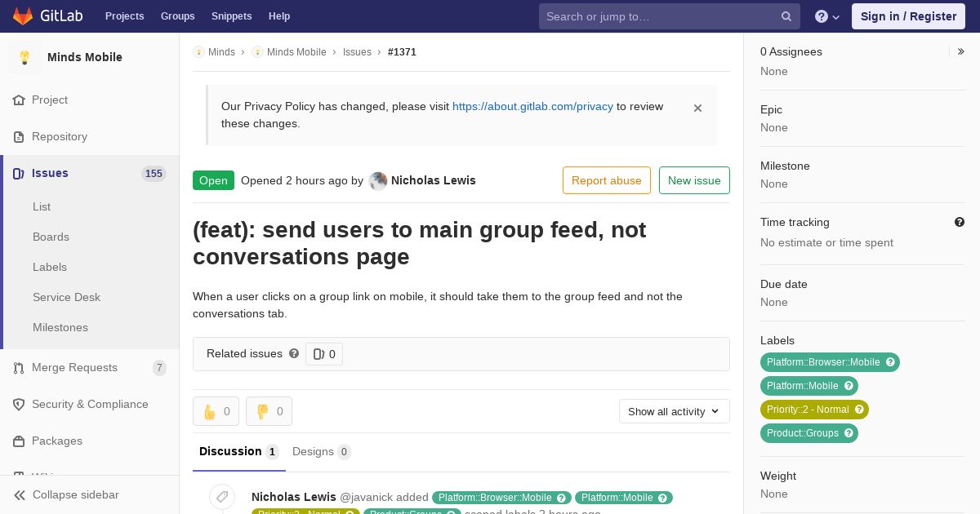980x514 pixels.
Task: Click Sign in / Register button
Action: tap(908, 16)
